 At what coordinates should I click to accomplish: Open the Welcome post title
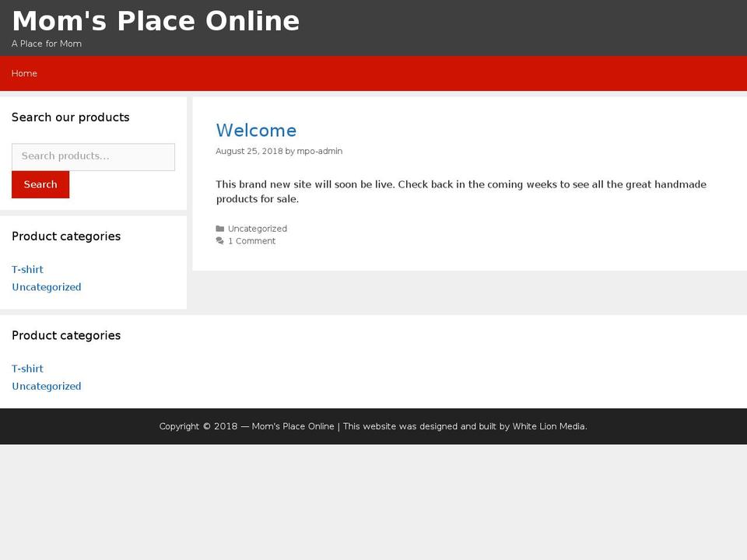coord(256,131)
